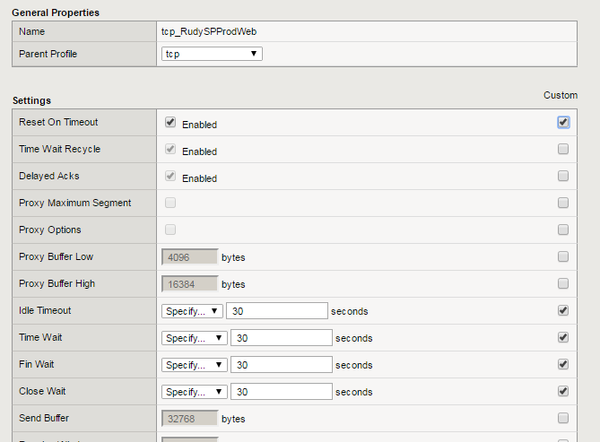Expand the Time Wait Specify dropdown

pyautogui.click(x=192, y=338)
